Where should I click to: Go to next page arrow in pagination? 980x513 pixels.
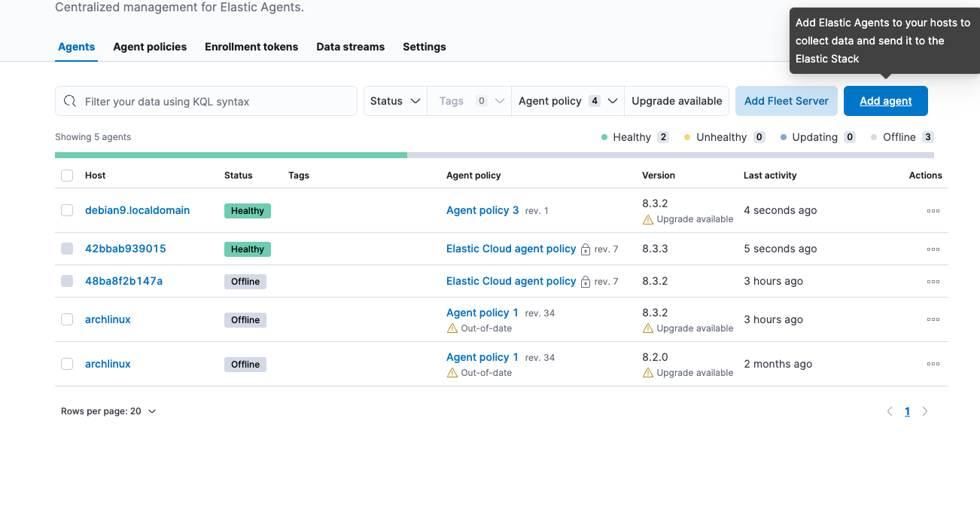point(925,411)
